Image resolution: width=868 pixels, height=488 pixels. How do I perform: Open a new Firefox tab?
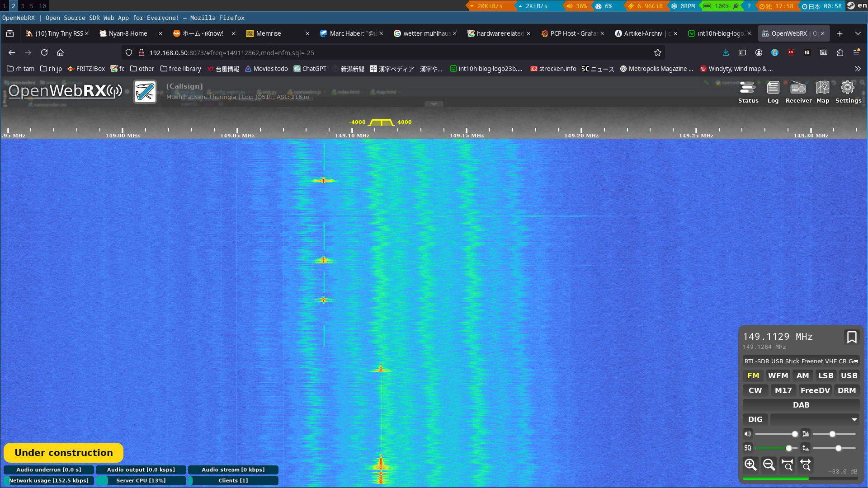[840, 33]
